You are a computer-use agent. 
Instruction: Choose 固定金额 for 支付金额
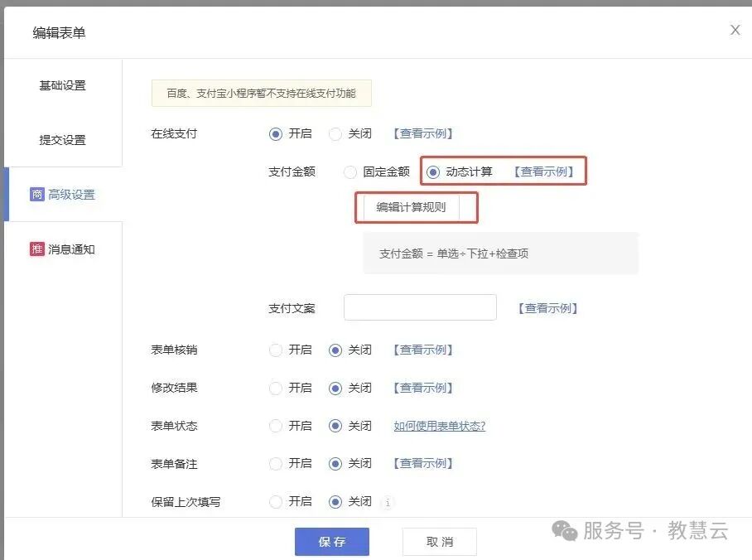(350, 171)
